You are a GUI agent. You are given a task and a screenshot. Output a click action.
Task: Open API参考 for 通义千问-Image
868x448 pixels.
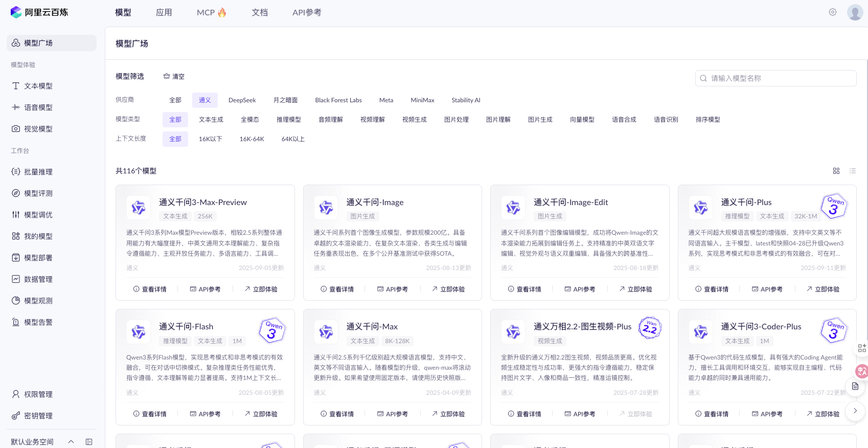(393, 289)
